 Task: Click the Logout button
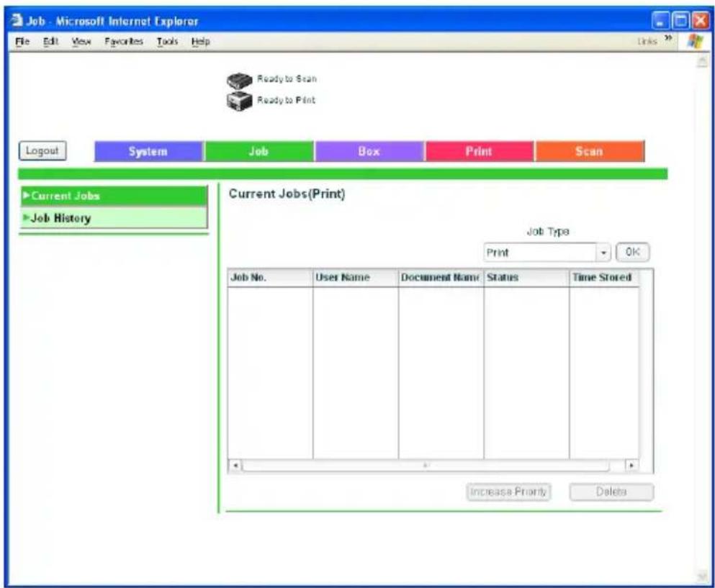tap(42, 151)
